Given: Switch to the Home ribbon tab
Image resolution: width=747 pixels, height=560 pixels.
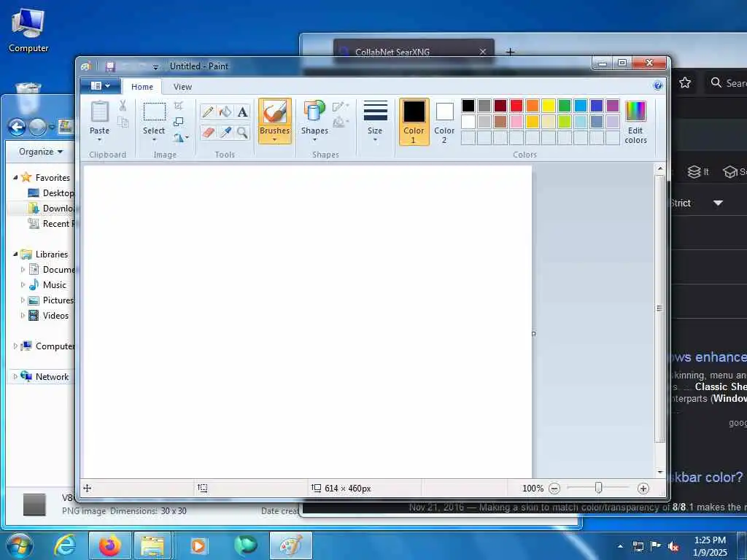Looking at the screenshot, I should point(142,87).
